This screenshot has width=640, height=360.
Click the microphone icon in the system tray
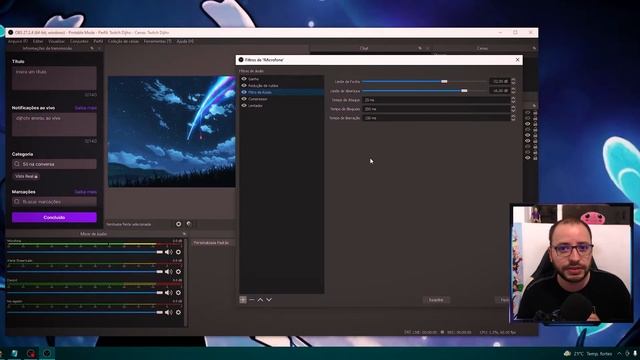[x=635, y=353]
